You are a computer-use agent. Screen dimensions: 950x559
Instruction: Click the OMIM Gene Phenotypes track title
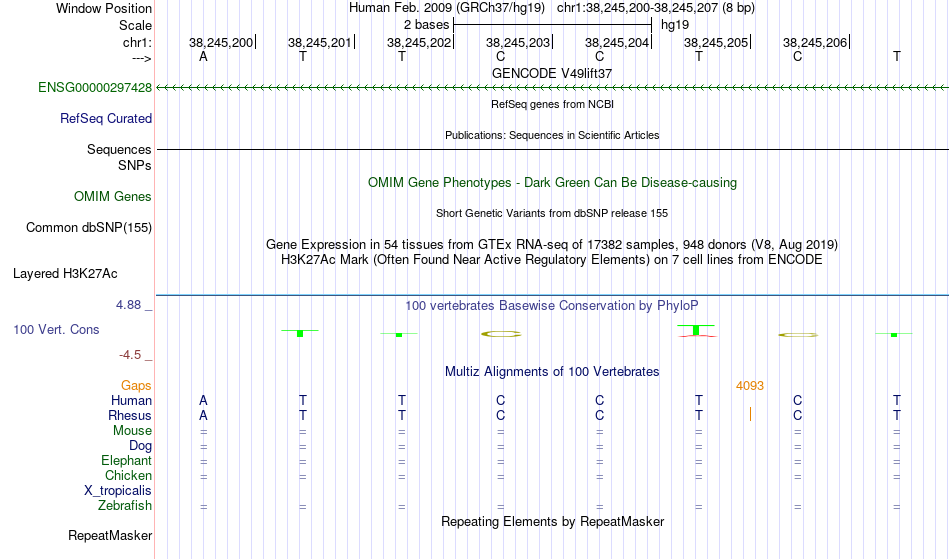point(552,183)
